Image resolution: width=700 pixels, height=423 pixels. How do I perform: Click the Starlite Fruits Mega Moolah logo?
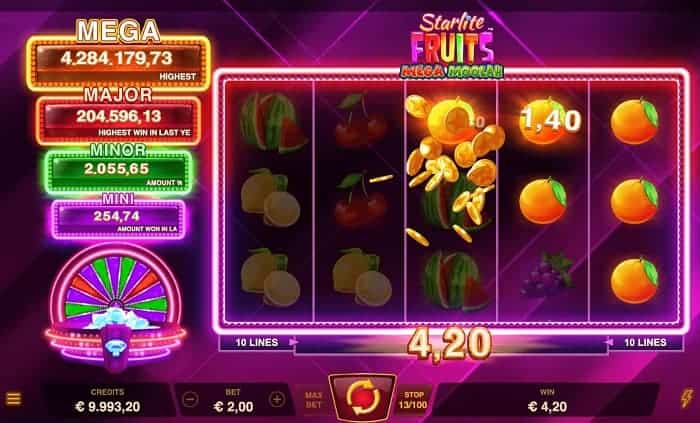point(452,46)
